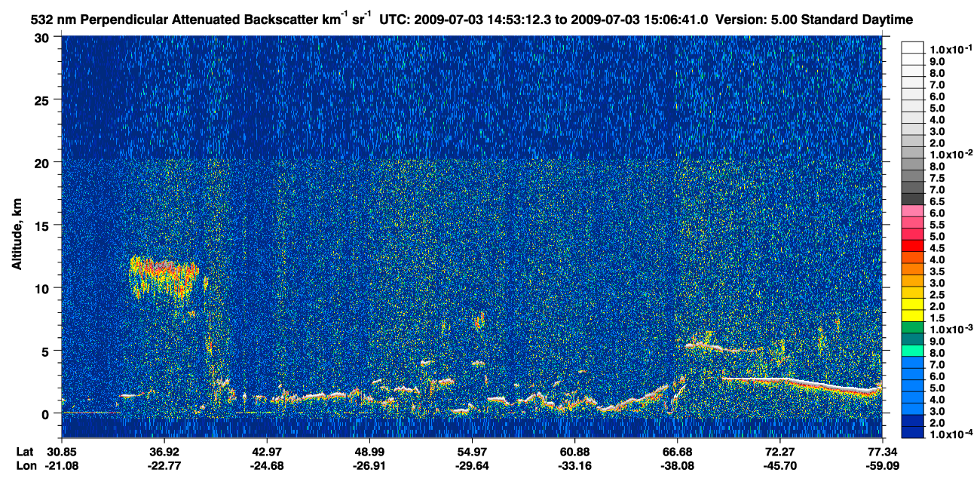
Task: Pick the pink 5.5 colorbar swatch
Action: coord(912,223)
